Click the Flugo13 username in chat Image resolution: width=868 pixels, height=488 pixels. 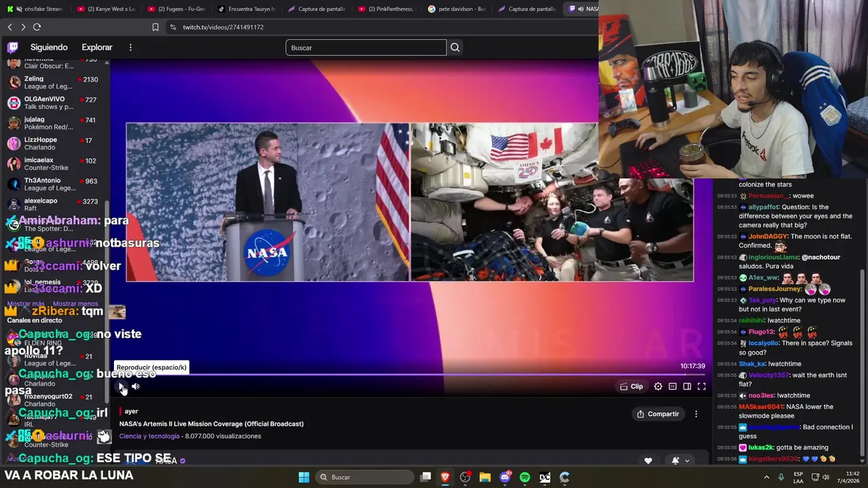point(761,332)
